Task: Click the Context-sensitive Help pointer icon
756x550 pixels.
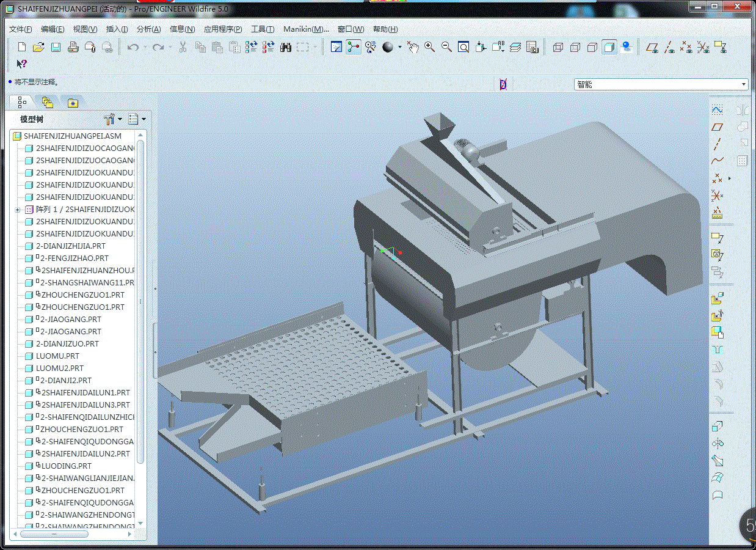Action: click(x=21, y=64)
